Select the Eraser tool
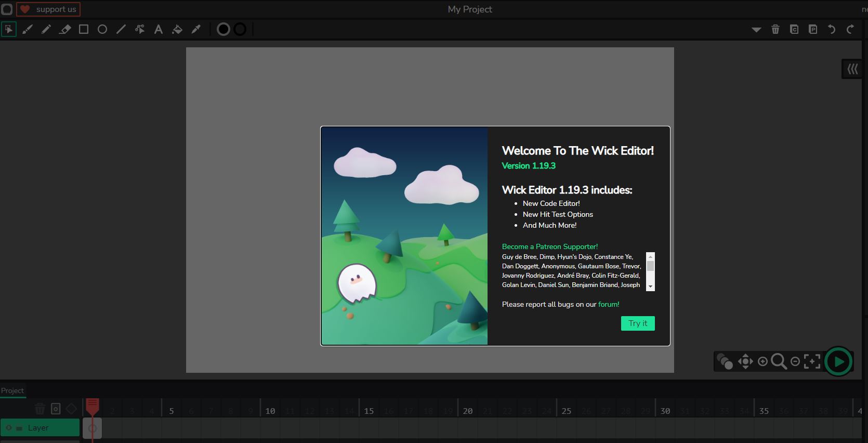The width and height of the screenshot is (868, 443). click(x=65, y=30)
